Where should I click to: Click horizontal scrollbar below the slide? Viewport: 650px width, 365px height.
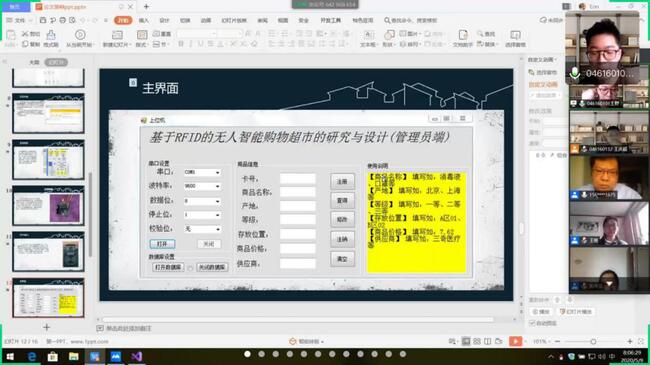pos(298,319)
